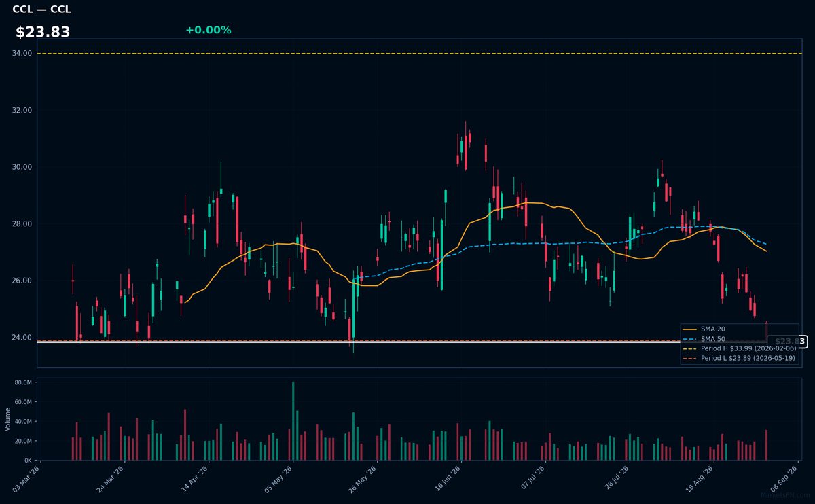Click the 16 Jun '26 date label
Image resolution: width=815 pixels, height=504 pixels.
point(448,479)
